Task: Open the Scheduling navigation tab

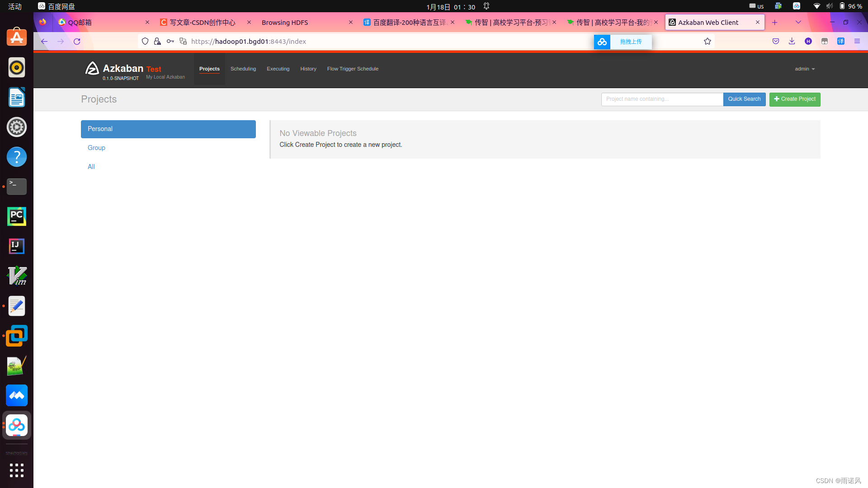Action: [x=243, y=69]
